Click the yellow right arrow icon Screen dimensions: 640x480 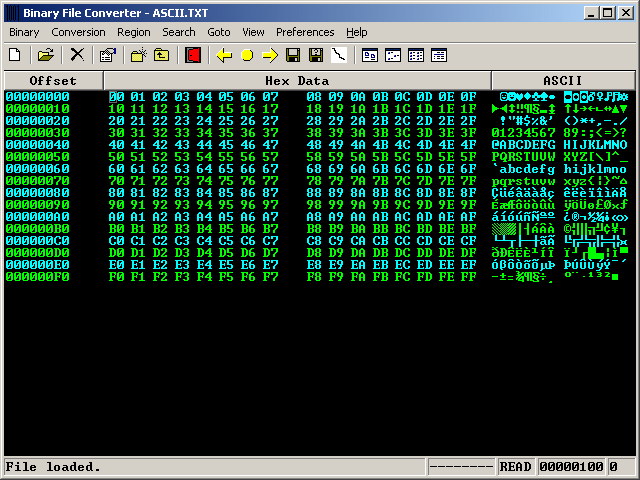(x=270, y=55)
